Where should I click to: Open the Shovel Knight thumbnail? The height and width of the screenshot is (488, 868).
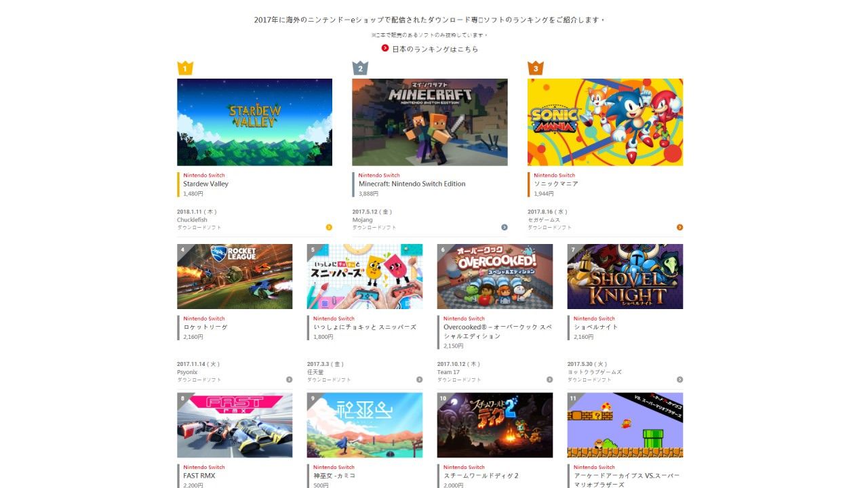(625, 277)
